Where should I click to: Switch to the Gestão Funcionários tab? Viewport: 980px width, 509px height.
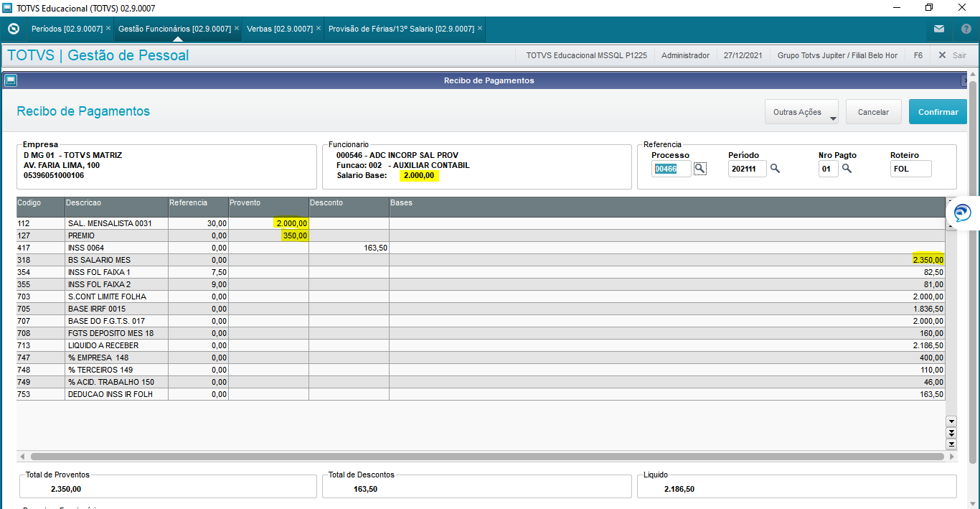[174, 29]
